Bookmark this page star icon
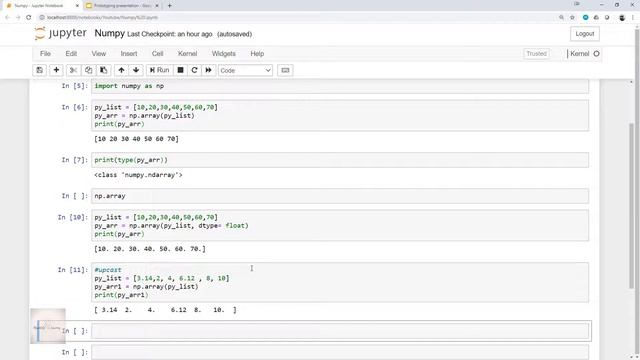The height and width of the screenshot is (360, 640). 572,18
